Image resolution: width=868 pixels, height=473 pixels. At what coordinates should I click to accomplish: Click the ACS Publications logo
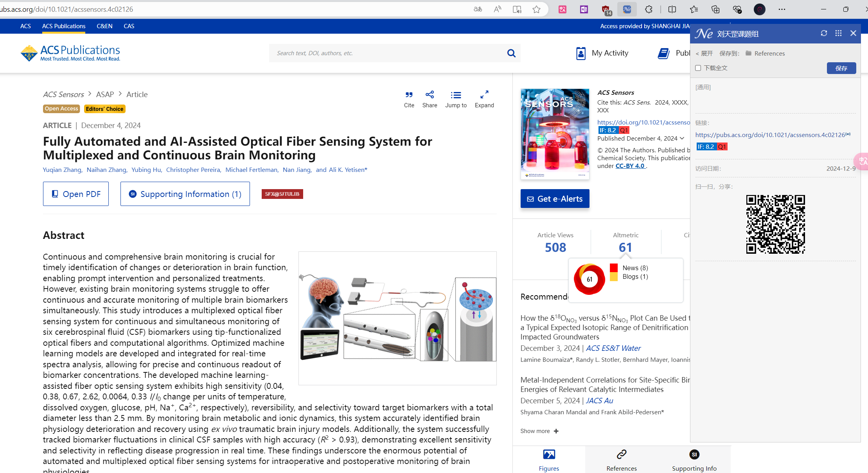point(70,53)
